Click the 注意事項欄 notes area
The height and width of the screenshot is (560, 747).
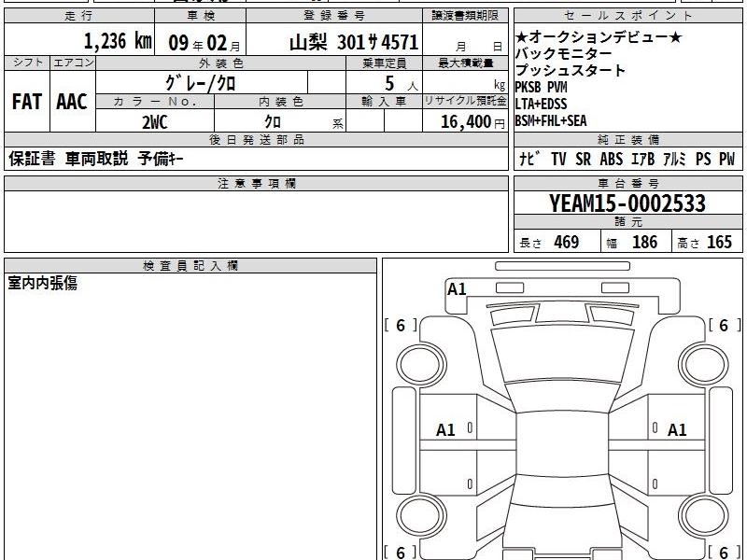(256, 221)
